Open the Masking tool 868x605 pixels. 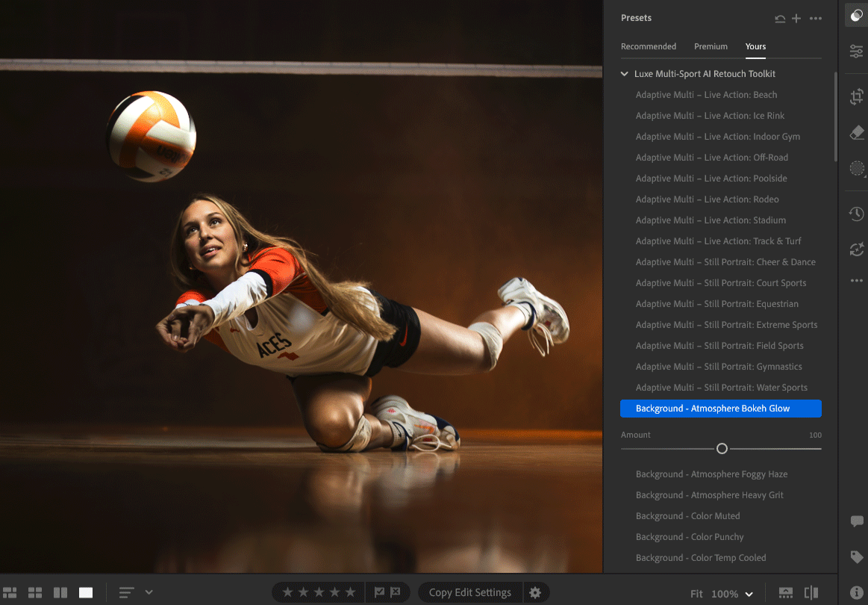[856, 169]
